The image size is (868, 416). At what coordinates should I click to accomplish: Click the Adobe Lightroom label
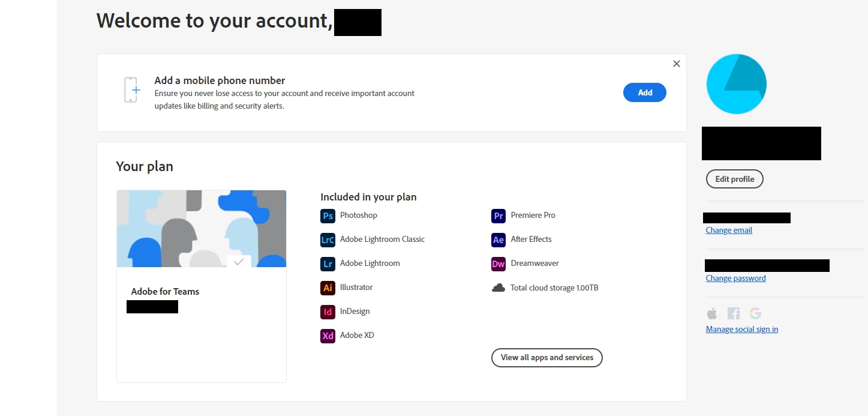coord(370,263)
